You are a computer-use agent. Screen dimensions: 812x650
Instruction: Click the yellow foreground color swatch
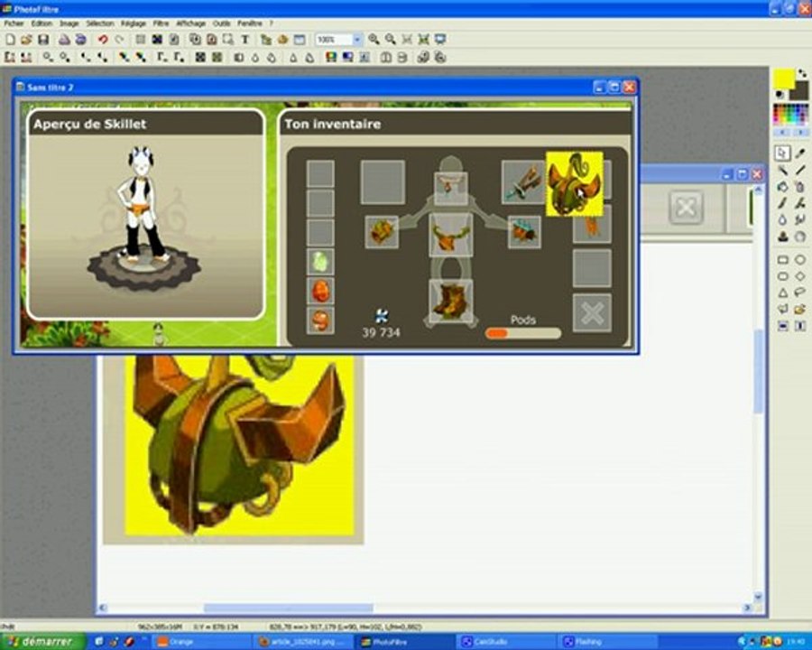point(783,79)
